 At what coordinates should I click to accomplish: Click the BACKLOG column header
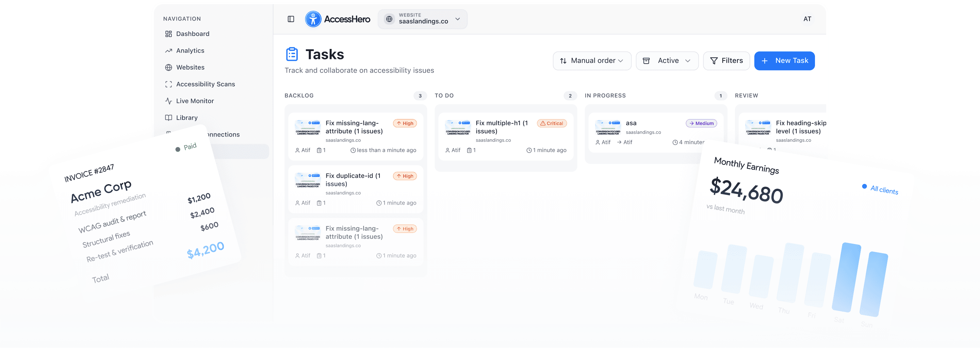click(x=299, y=96)
